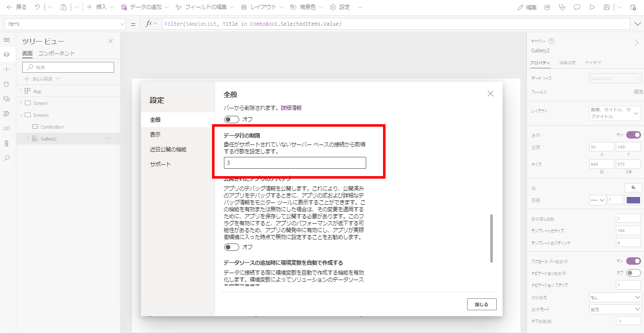Open the Tree view panel icon
The width and height of the screenshot is (644, 333).
(x=7, y=54)
